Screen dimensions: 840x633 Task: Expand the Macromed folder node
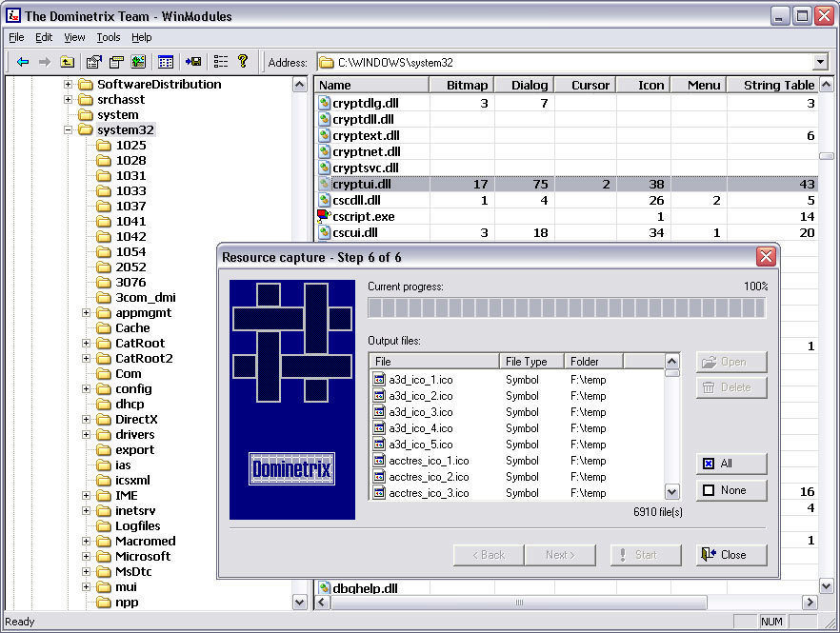(87, 541)
